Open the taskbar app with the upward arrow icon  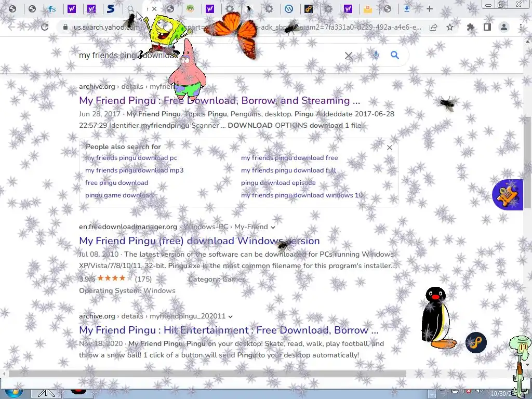click(x=46, y=394)
